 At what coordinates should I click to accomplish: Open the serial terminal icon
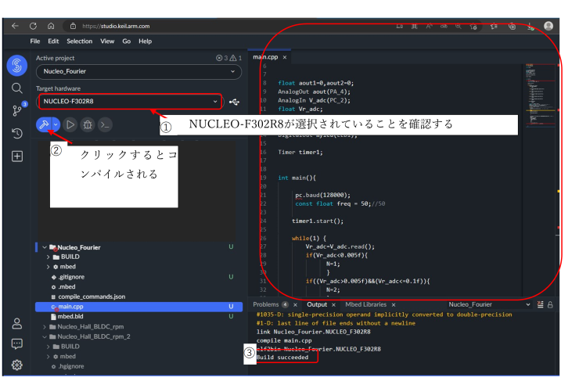(x=106, y=124)
